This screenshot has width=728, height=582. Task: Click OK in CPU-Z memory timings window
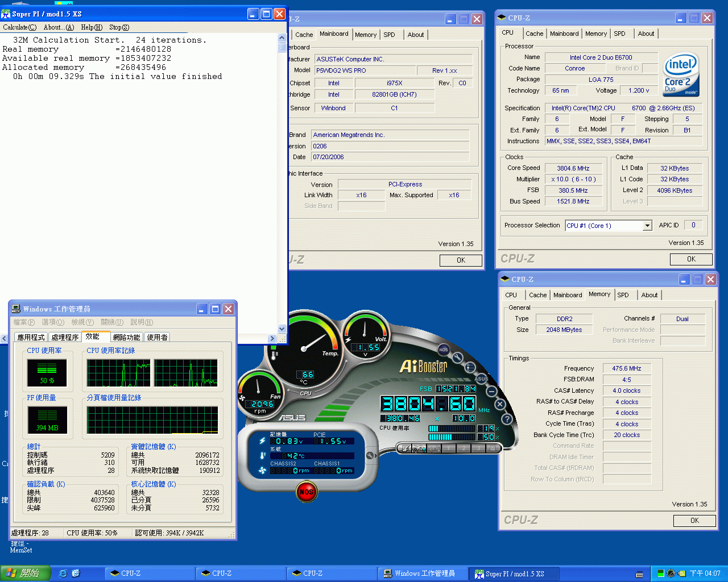coord(694,521)
